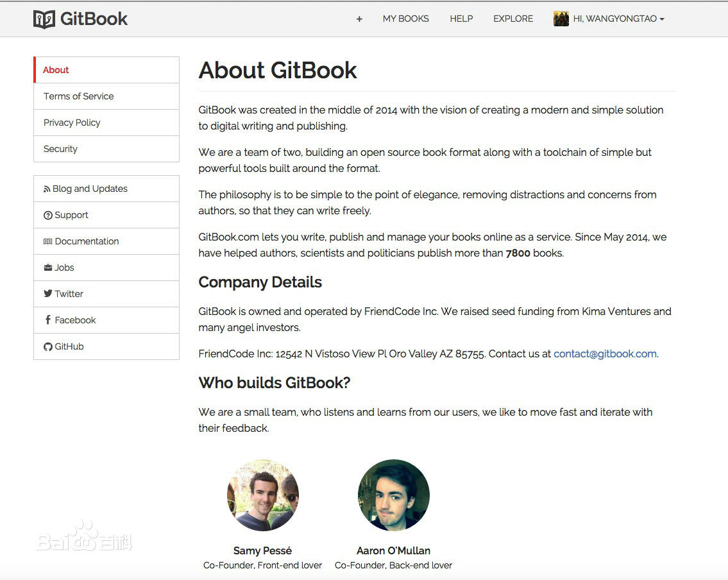
Task: Select Terms of Service in the sidebar
Action: pos(106,96)
